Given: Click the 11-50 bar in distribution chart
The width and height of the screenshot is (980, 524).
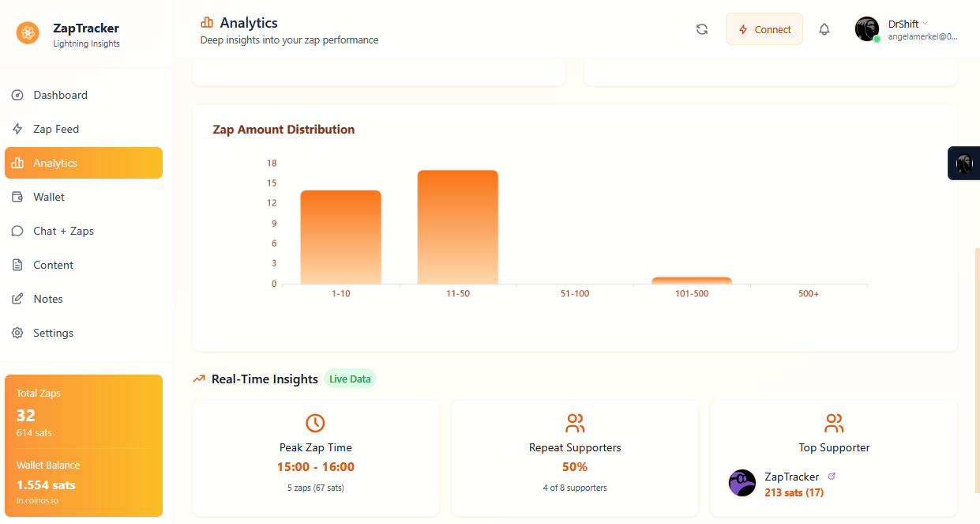Looking at the screenshot, I should point(458,228).
